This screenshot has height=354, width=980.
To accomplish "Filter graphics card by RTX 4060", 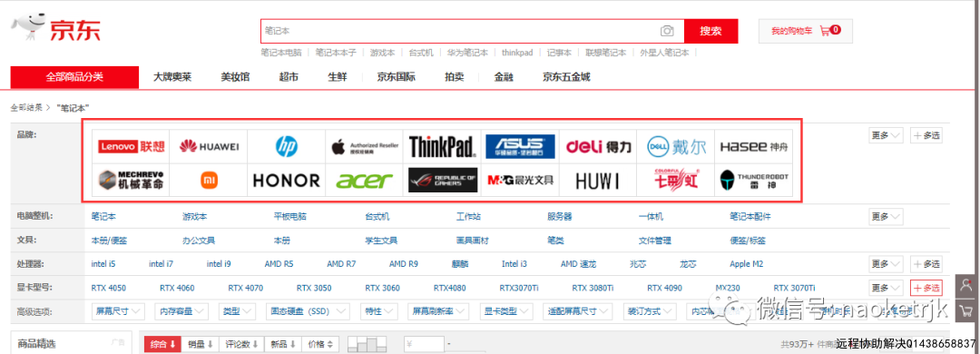I will (177, 288).
